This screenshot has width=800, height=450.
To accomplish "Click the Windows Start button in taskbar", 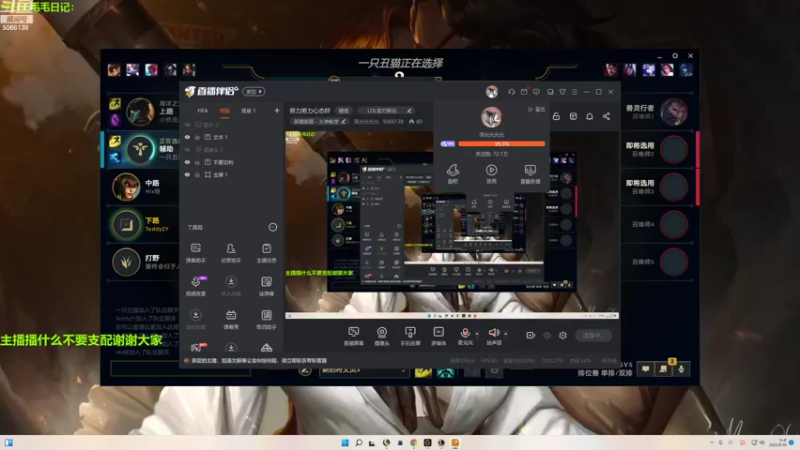I will [x=345, y=442].
